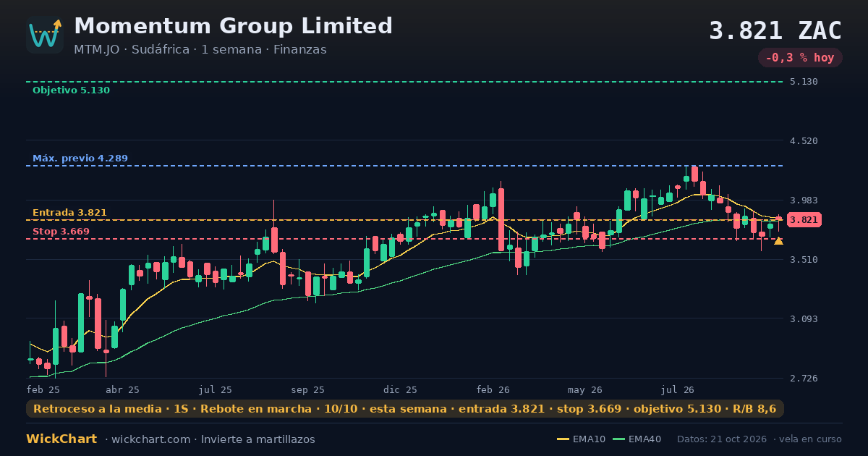Viewport: 868px width, 456px height.
Task: Click the jul 25 date label
Action: tap(216, 389)
